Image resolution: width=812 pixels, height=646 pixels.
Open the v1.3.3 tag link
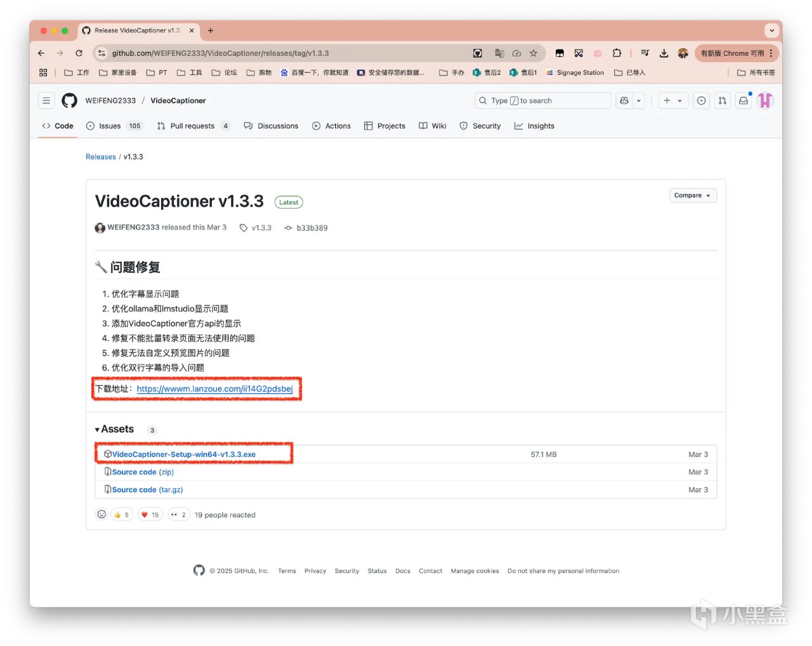256,228
